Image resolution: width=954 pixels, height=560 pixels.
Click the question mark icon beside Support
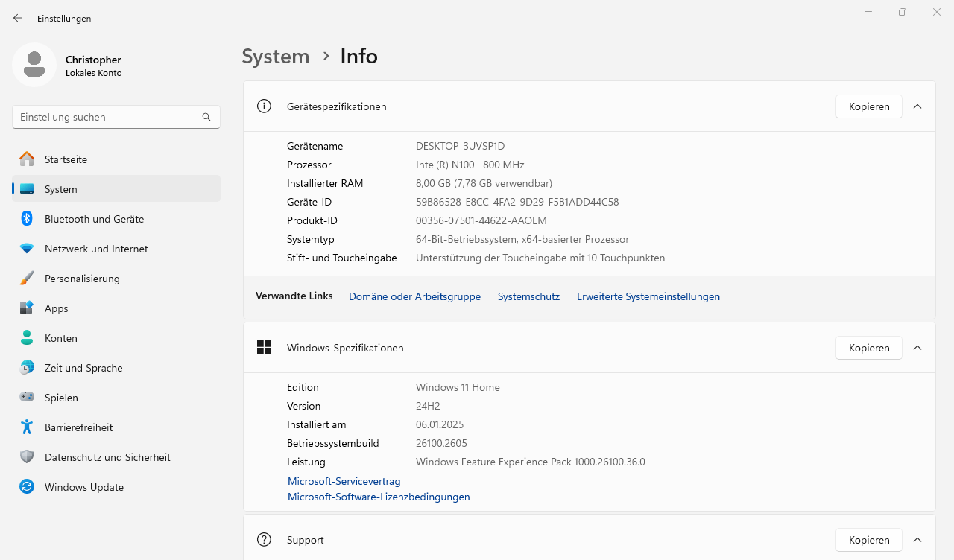coord(264,540)
